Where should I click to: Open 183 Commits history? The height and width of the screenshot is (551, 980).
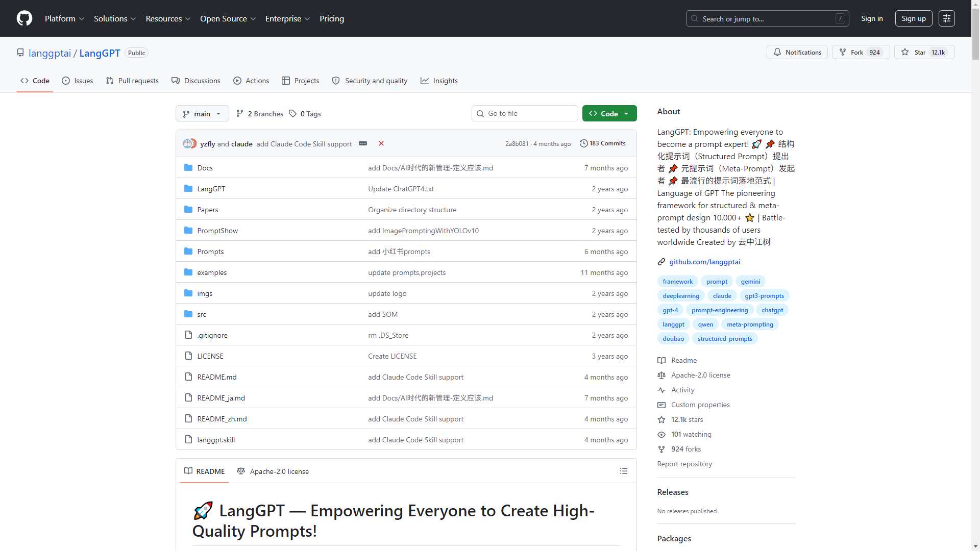click(603, 143)
